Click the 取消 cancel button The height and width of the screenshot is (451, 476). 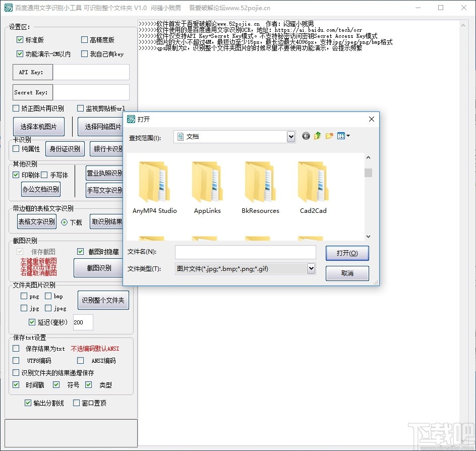pos(347,273)
